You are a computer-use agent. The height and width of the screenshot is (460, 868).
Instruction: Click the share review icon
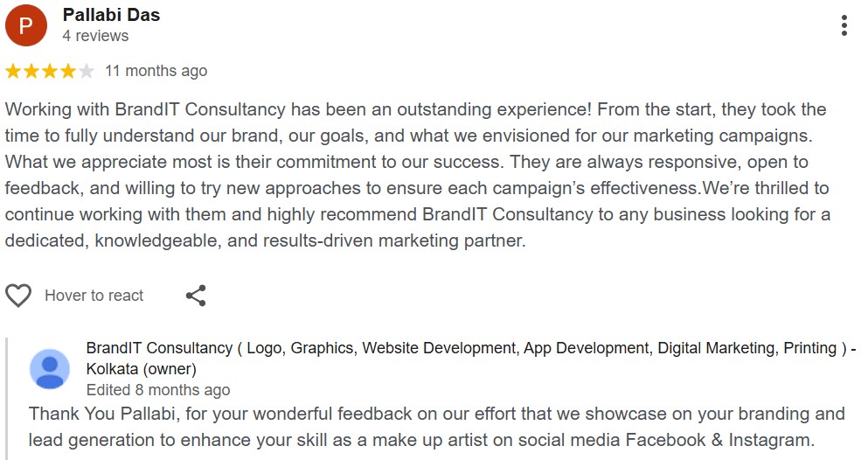[x=196, y=296]
